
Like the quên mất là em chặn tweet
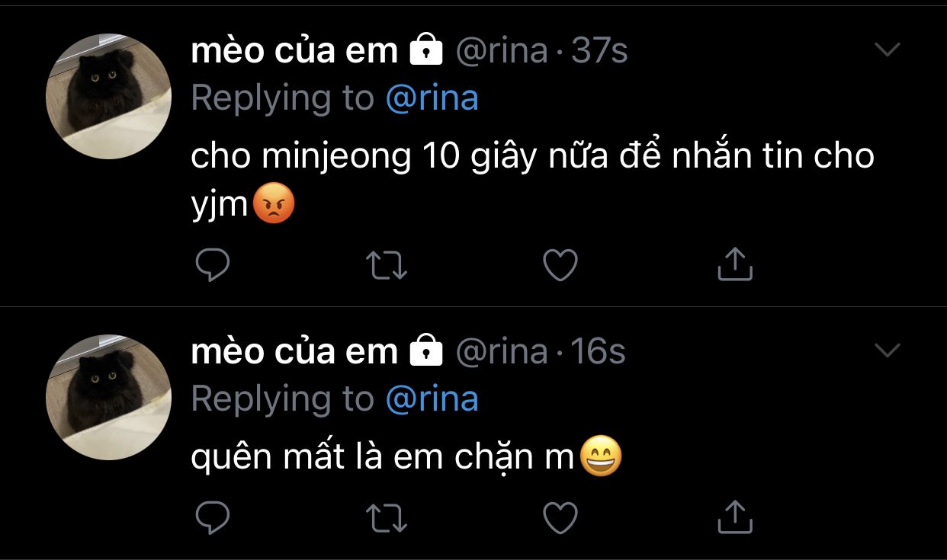(560, 520)
